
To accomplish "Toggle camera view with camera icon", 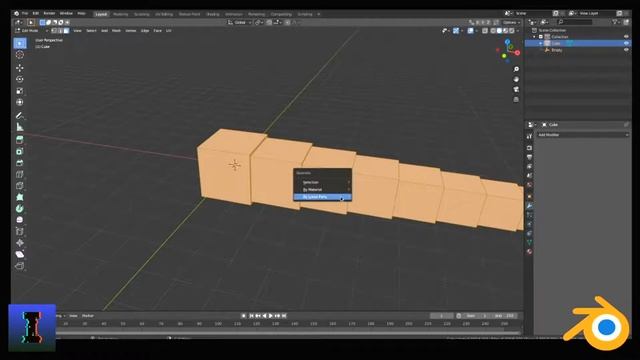I will click(x=516, y=89).
